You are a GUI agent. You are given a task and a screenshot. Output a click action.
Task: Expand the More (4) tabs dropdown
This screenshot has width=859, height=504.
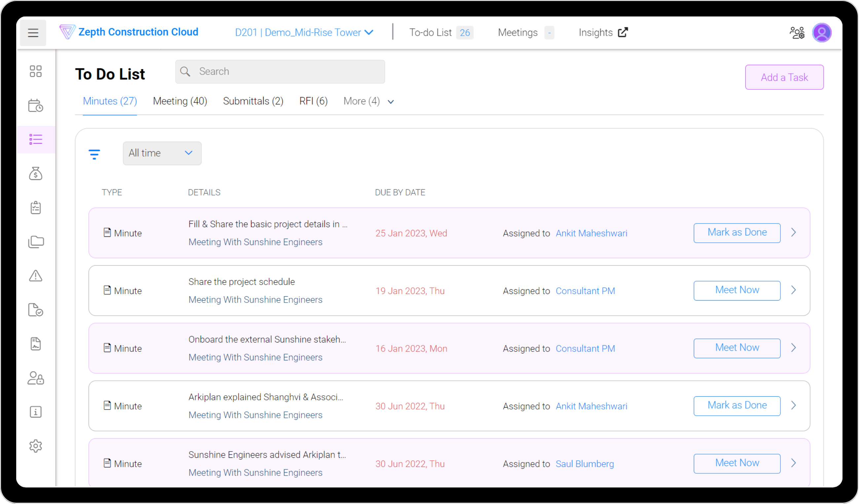point(369,101)
